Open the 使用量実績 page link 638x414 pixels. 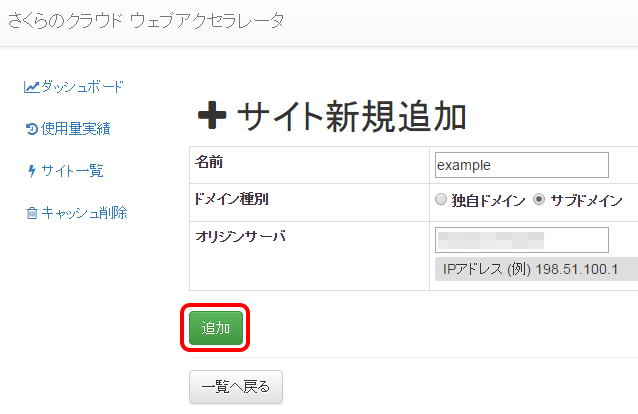(x=76, y=129)
